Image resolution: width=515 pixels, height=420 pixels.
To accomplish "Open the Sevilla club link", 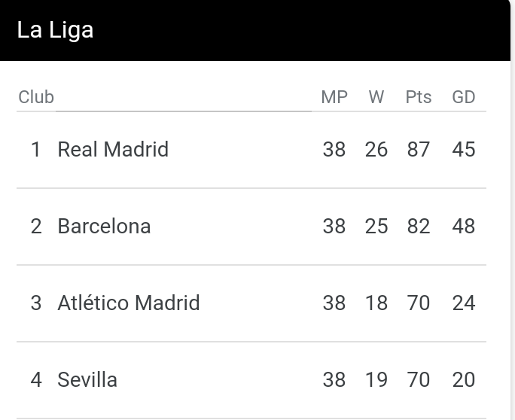I will click(x=87, y=380).
